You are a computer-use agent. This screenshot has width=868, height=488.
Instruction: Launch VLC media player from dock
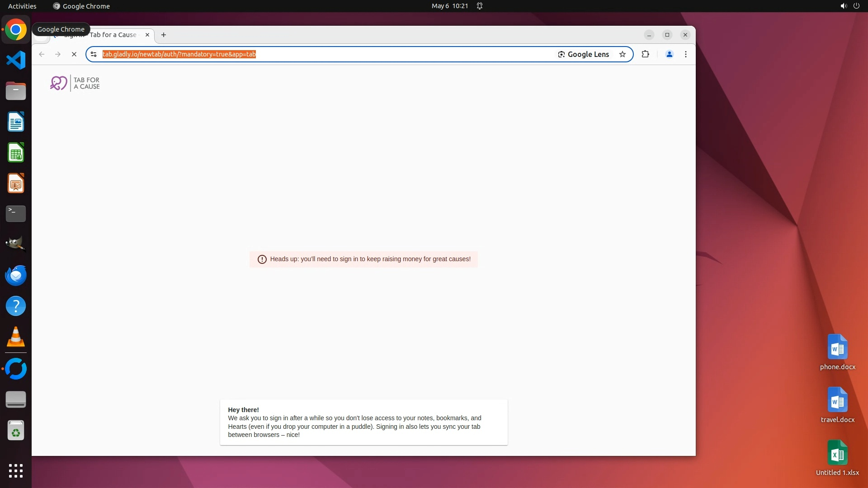[x=16, y=337]
